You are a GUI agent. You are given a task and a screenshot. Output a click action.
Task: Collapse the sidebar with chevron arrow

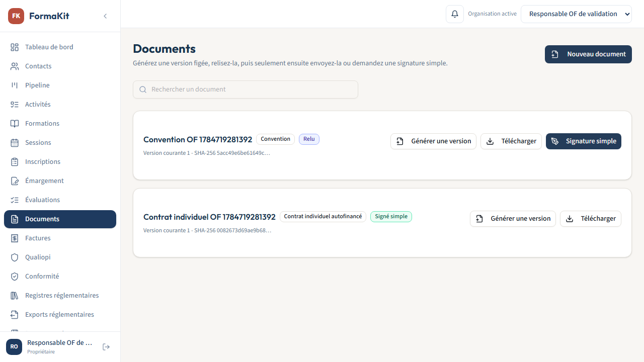[105, 16]
